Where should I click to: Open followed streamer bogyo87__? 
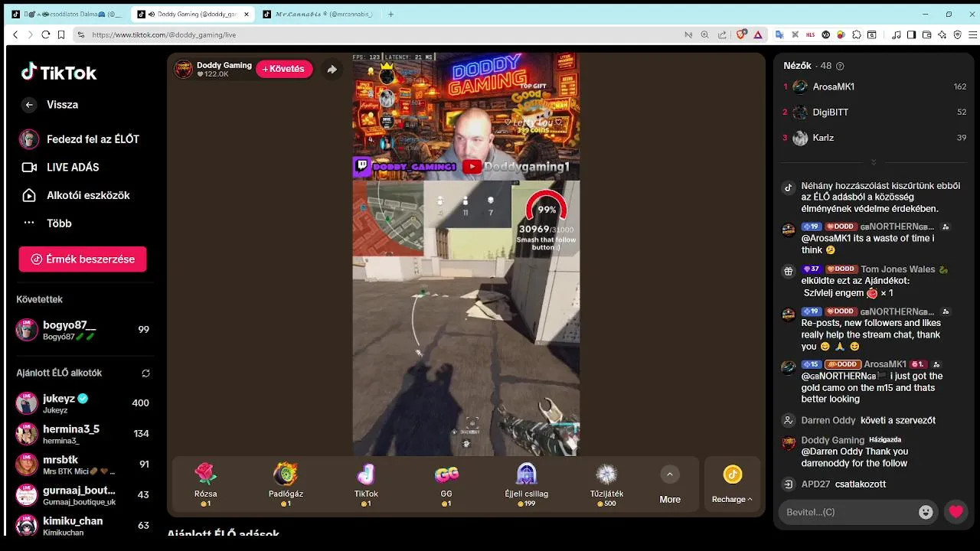83,330
